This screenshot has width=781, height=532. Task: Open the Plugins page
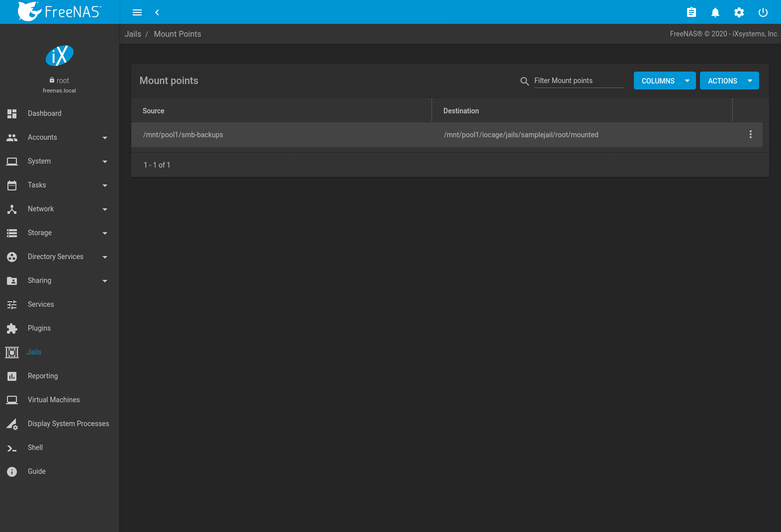(39, 328)
